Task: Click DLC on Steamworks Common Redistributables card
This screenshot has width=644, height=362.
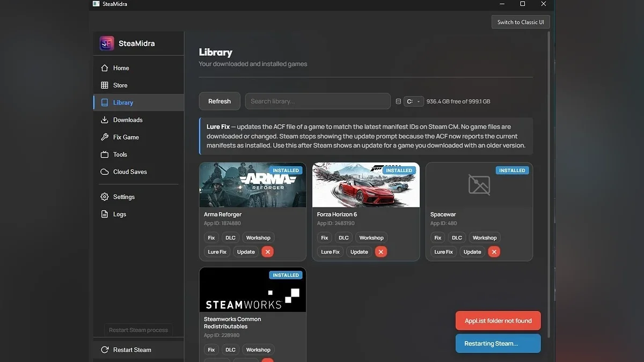Action: 231,350
